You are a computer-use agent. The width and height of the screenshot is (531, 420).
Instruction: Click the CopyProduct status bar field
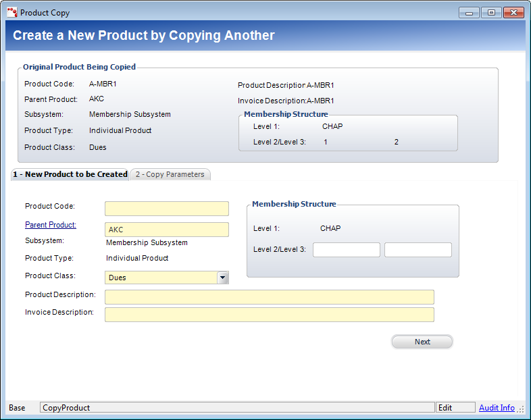click(x=237, y=408)
